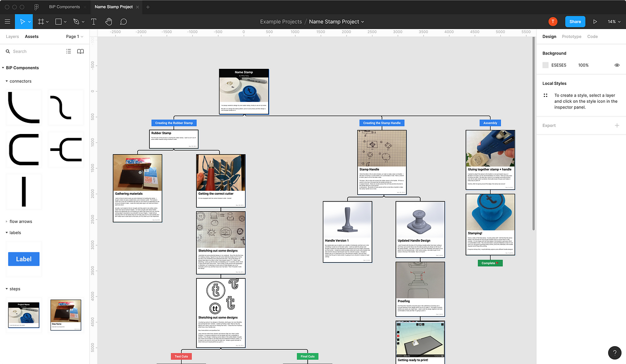Viewport: 626px width, 364px height.
Task: Switch to the Layers panel
Action: pyautogui.click(x=12, y=36)
